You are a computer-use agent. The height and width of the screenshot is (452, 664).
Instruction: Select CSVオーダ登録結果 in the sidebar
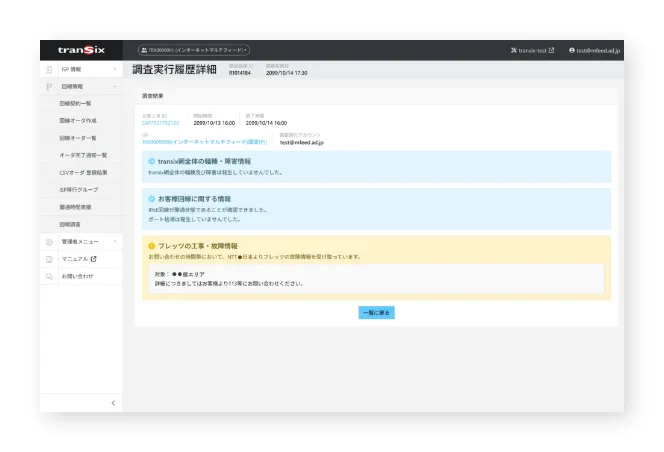click(82, 172)
